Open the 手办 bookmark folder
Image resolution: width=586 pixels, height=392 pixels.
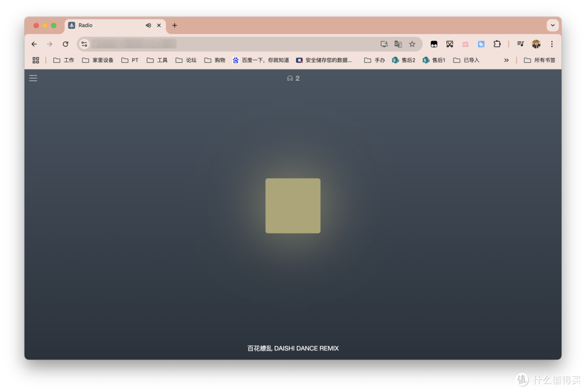tap(374, 60)
